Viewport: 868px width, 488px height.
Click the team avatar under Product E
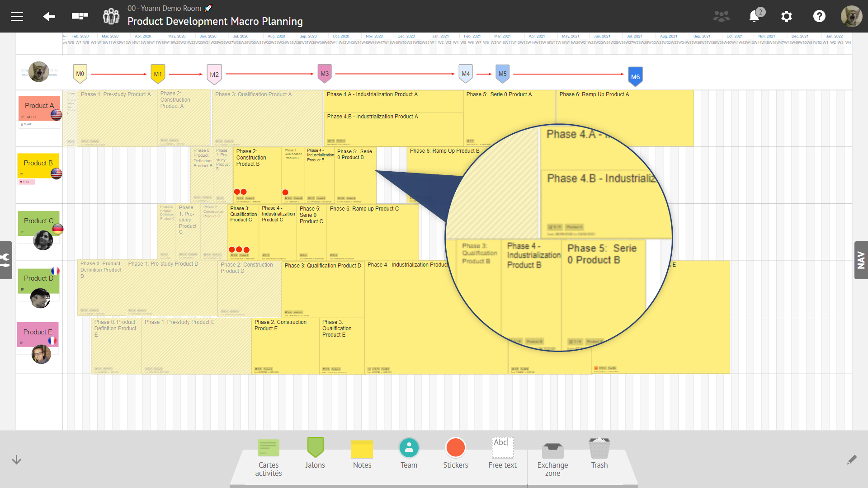[x=41, y=354]
